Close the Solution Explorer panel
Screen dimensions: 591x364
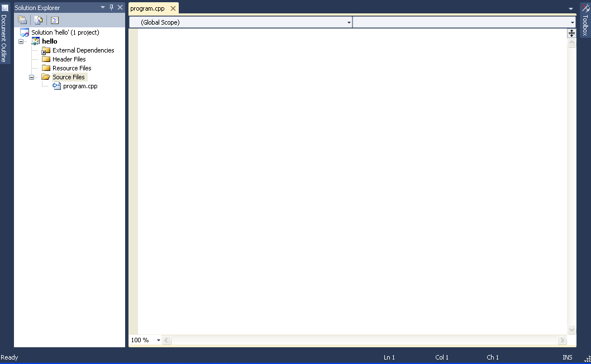tap(120, 7)
